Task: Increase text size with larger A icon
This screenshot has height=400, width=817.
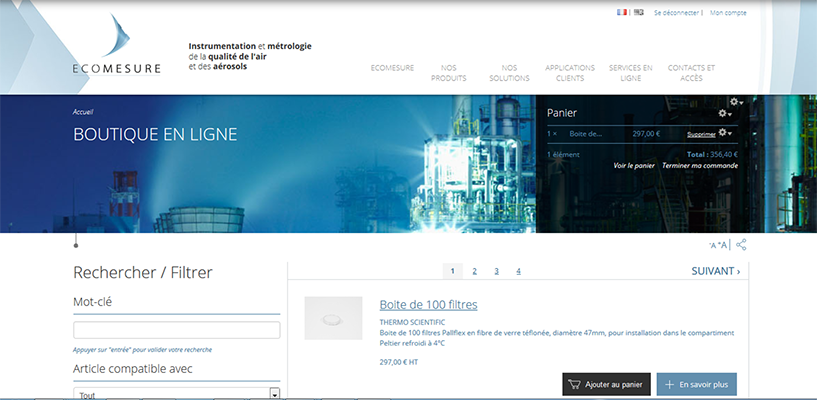Action: 723,245
